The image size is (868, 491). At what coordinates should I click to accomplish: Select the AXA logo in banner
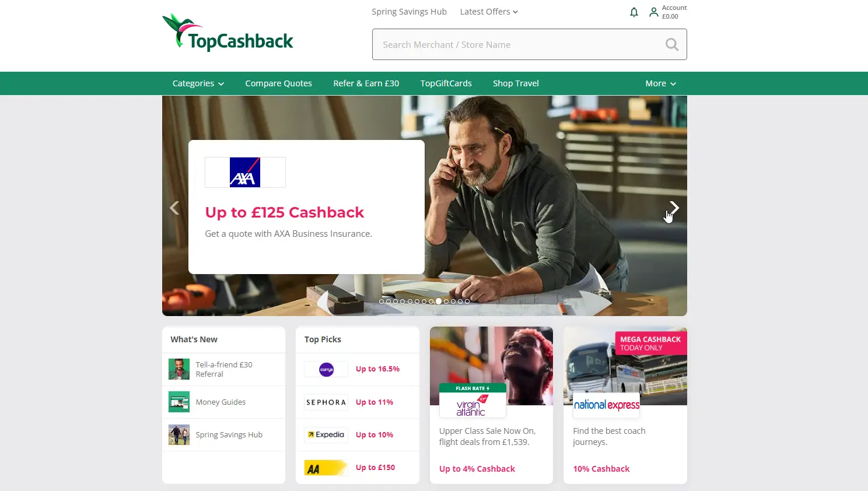click(x=245, y=172)
